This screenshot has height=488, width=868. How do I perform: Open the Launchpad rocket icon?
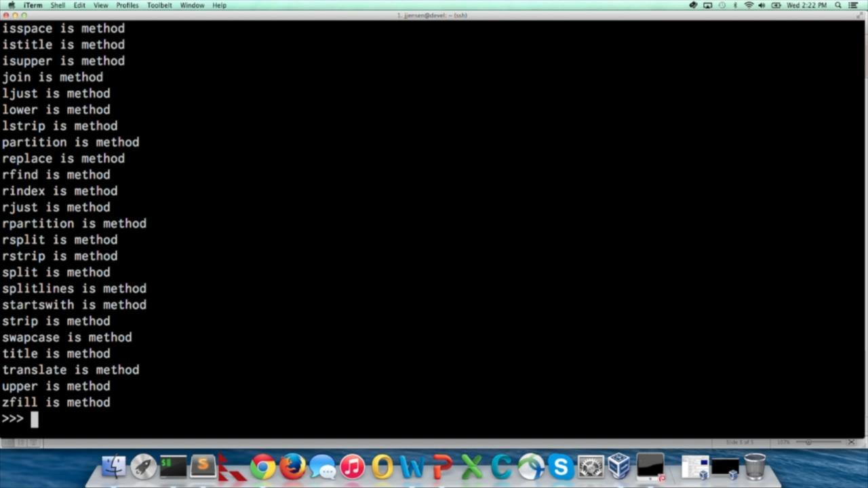click(143, 466)
